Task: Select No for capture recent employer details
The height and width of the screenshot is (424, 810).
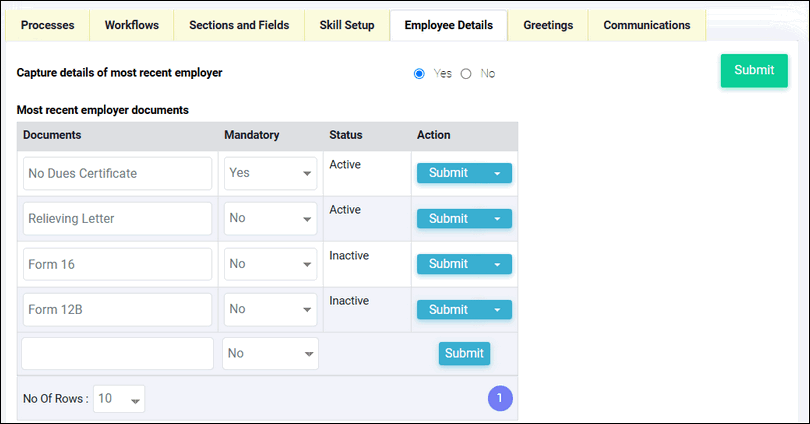Action: click(x=466, y=74)
